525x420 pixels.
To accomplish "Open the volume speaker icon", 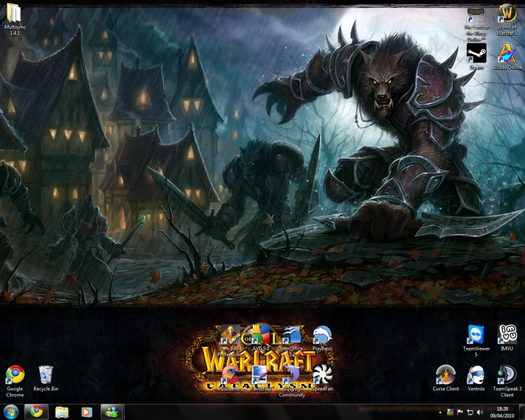I will coord(480,412).
